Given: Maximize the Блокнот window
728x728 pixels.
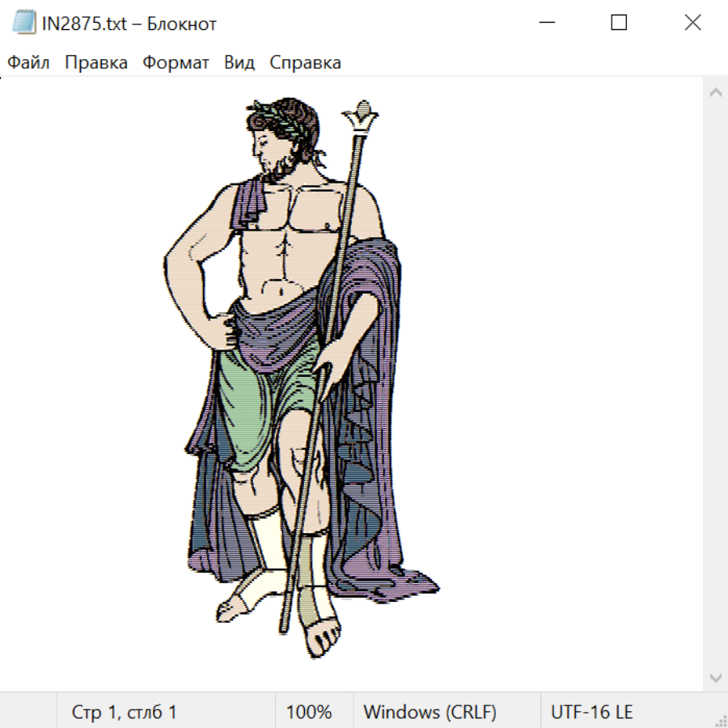Looking at the screenshot, I should [619, 23].
